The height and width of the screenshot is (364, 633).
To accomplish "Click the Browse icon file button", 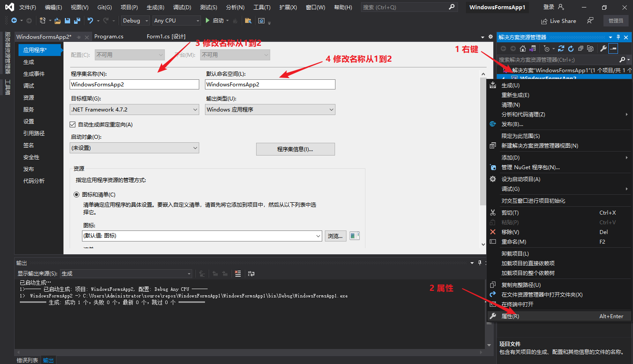I will tap(336, 236).
